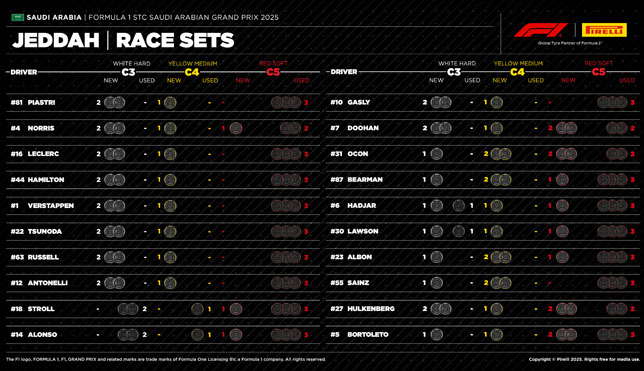Click Piastri's new white hard tyres
Image resolution: width=644 pixels, height=371 pixels.
pyautogui.click(x=115, y=102)
